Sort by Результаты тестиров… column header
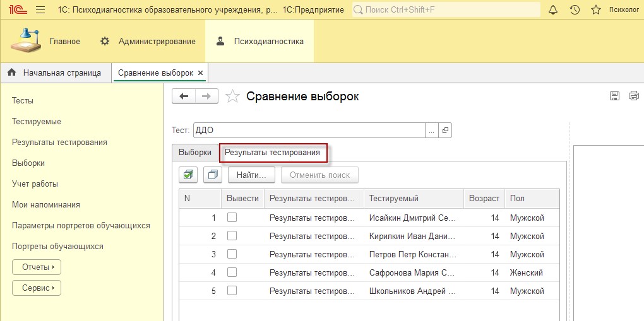 314,199
